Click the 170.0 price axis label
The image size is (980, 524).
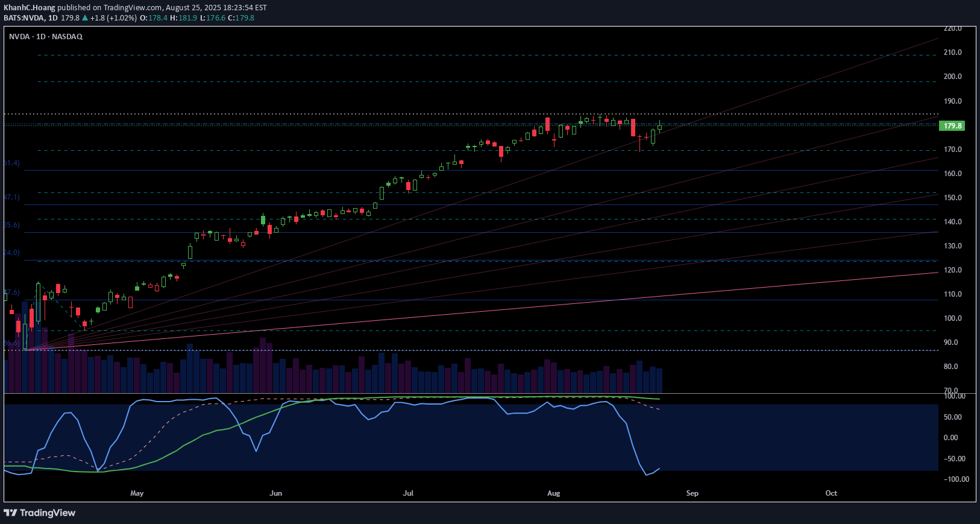pyautogui.click(x=953, y=150)
